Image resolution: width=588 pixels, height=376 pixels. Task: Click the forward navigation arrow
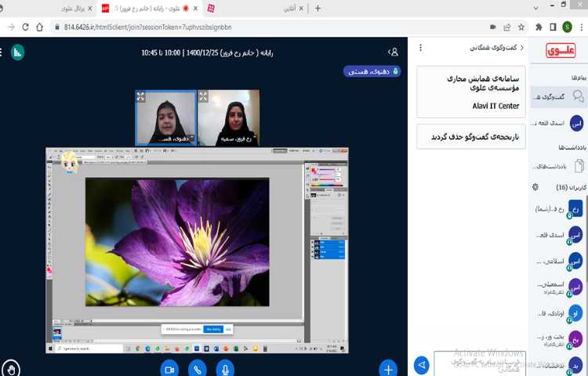tap(11, 27)
